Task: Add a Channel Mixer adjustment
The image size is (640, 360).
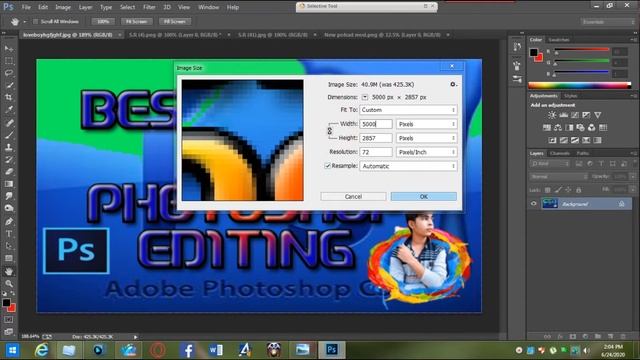Action: [591, 128]
